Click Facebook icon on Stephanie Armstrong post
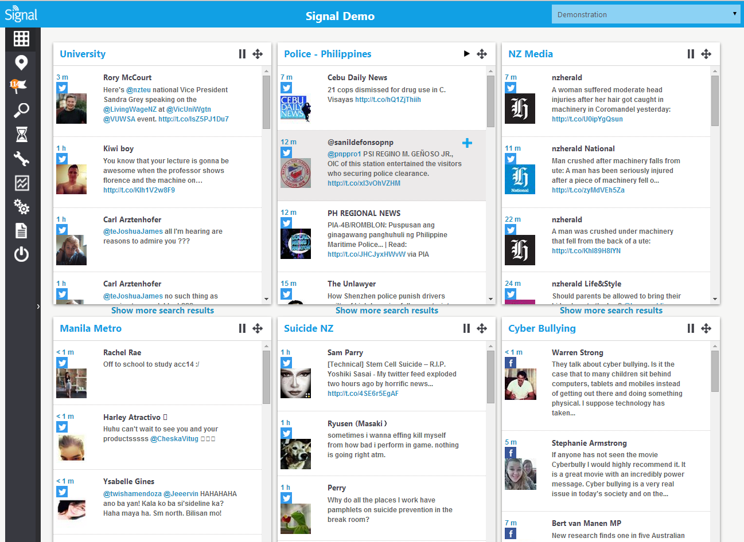 [511, 452]
